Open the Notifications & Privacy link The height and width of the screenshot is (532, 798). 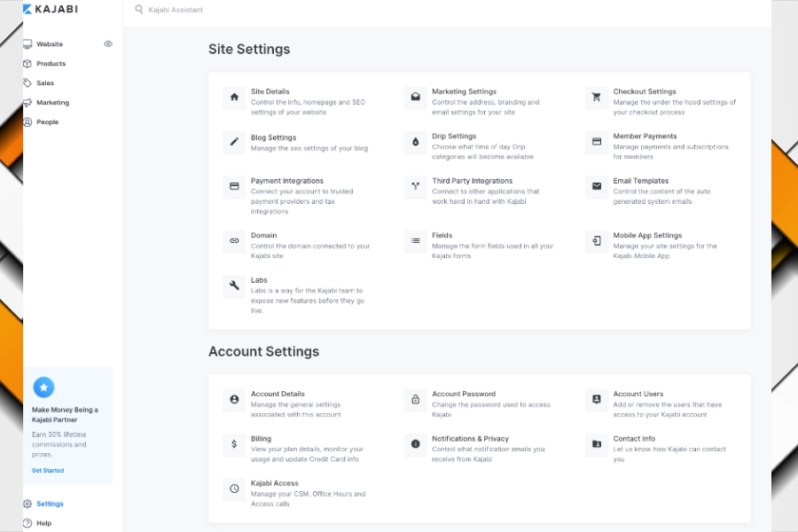click(x=470, y=439)
